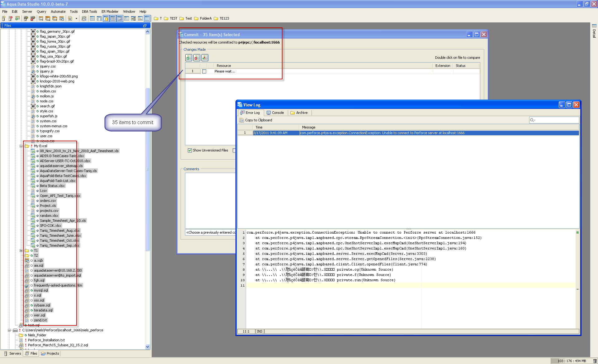598x364 pixels.
Task: Click the Files tree scroll down arrow
Action: (148, 347)
